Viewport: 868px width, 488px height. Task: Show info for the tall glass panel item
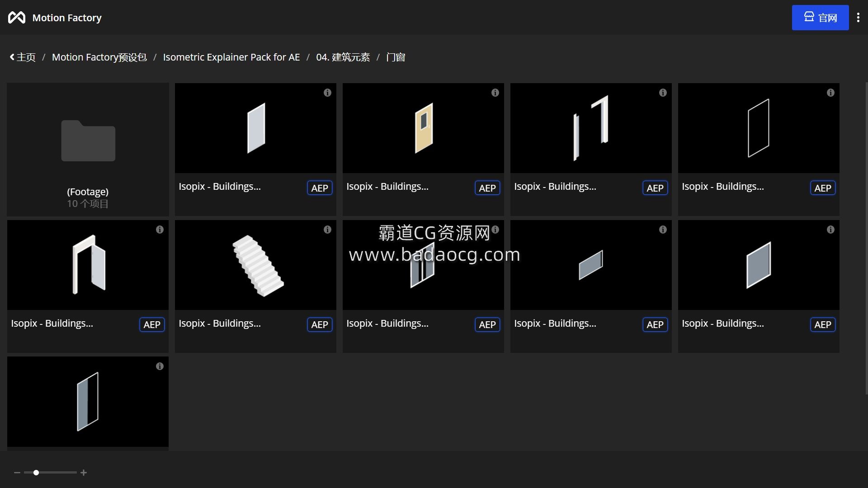pos(160,366)
